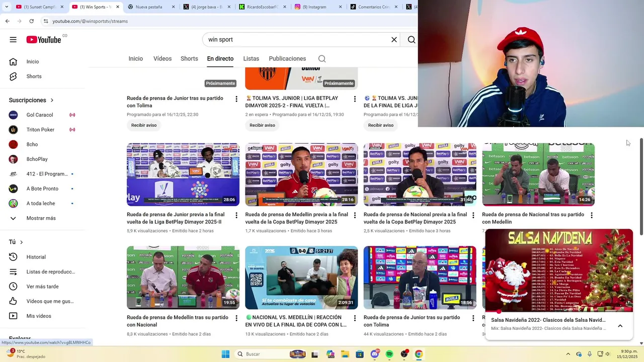Screen dimensions: 644x362
Task: Open Junior previa final vuelta 28:06 thumbnail
Action: point(183,174)
